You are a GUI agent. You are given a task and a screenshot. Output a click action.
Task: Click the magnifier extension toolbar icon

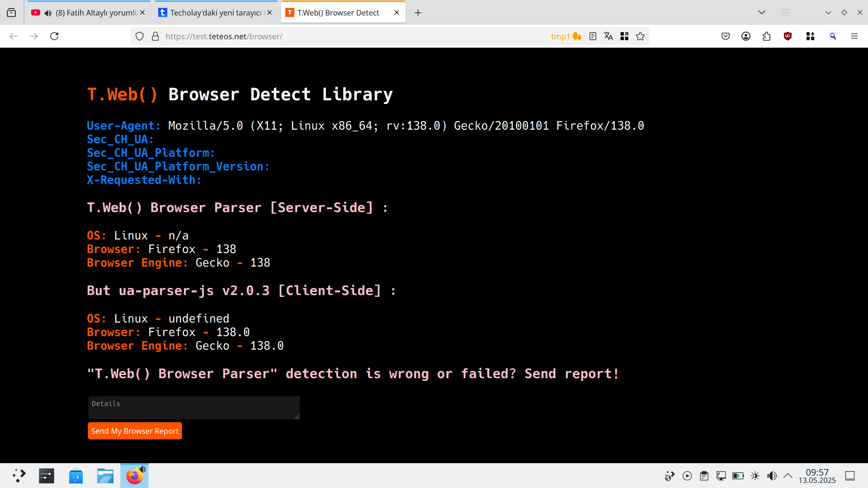click(833, 36)
